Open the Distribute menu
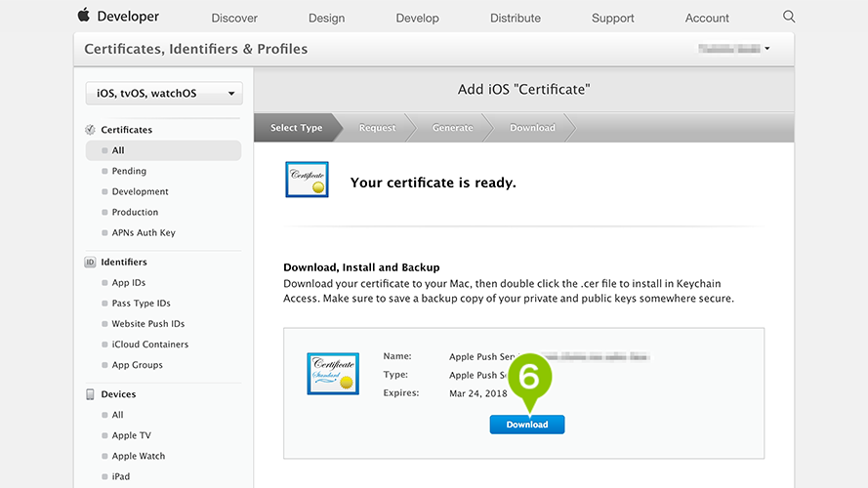 coord(516,18)
